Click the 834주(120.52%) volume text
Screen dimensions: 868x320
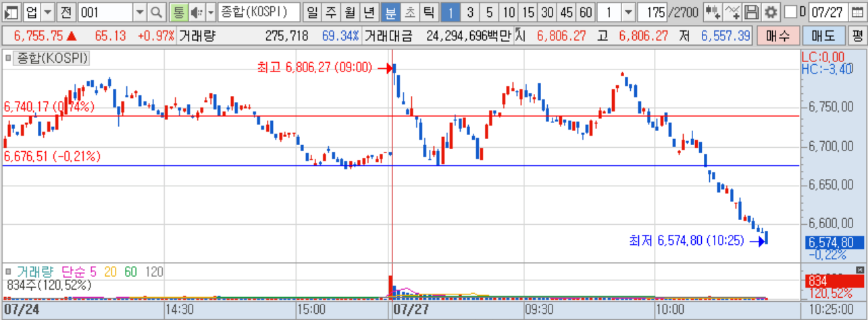(49, 286)
